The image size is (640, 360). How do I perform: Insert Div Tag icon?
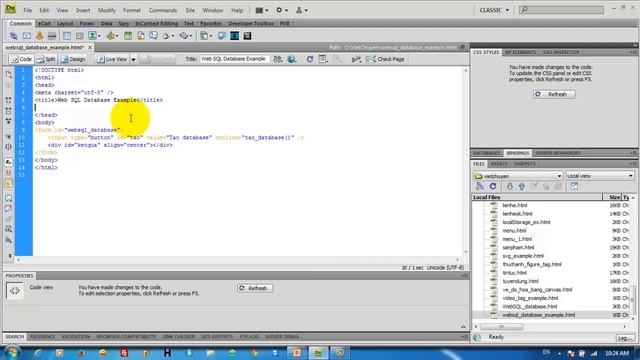80,36
